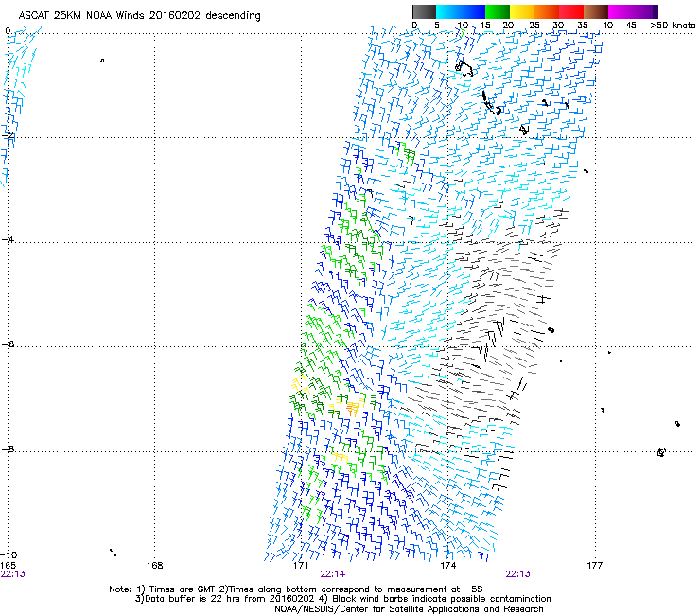Click the title 'ASCAT 25KM NOAA Winds 20160202 descending'

[x=139, y=15]
